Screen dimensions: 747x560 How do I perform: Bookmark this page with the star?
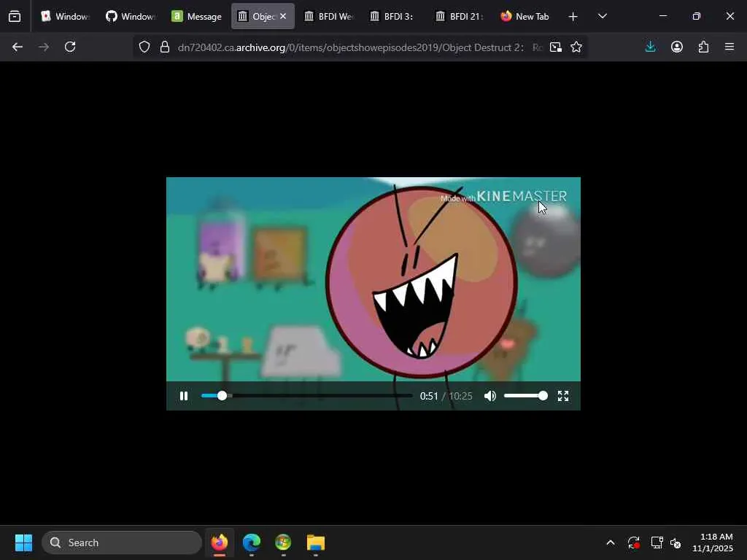(x=576, y=47)
